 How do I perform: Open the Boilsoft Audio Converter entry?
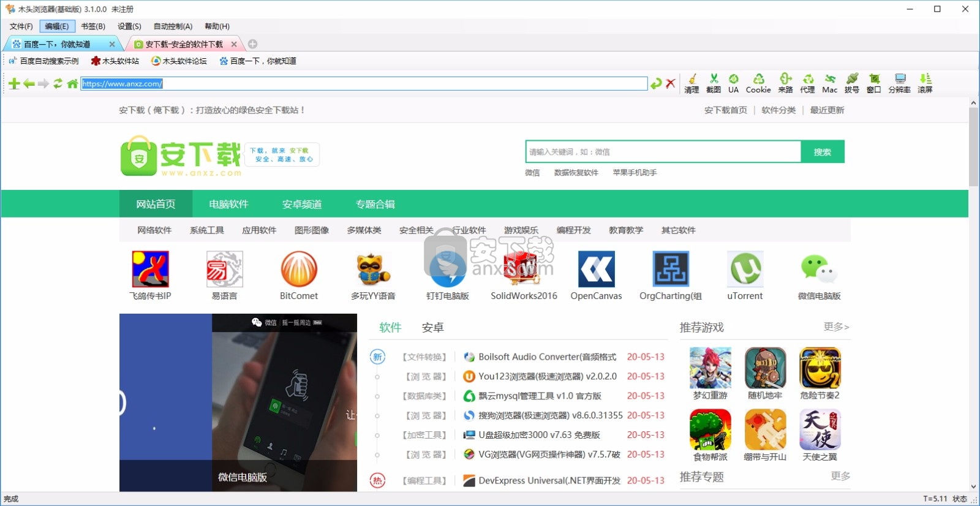point(548,357)
